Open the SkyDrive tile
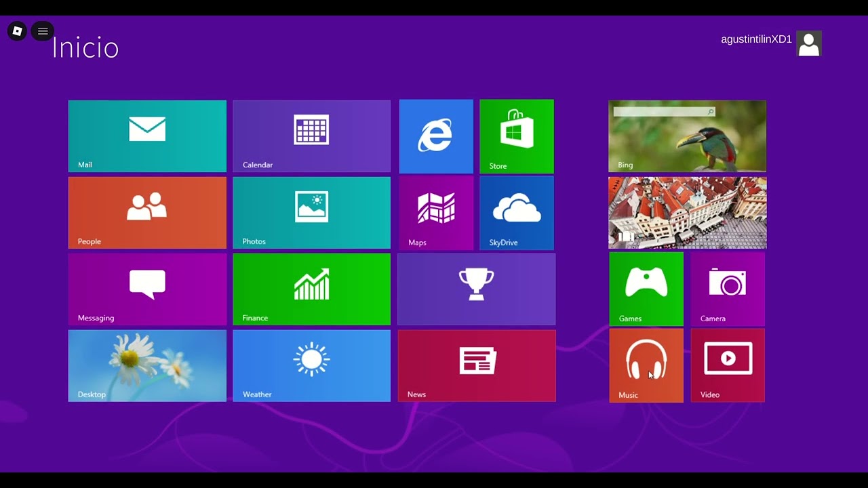 517,213
